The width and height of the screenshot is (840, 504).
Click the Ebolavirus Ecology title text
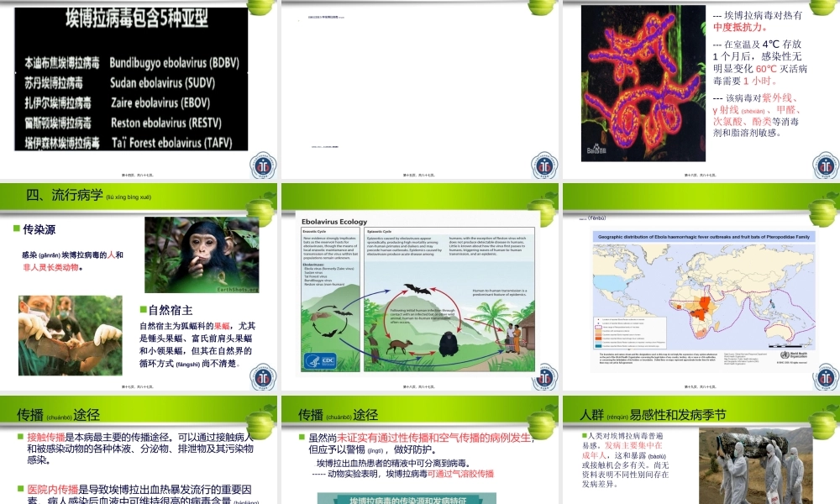pos(333,222)
